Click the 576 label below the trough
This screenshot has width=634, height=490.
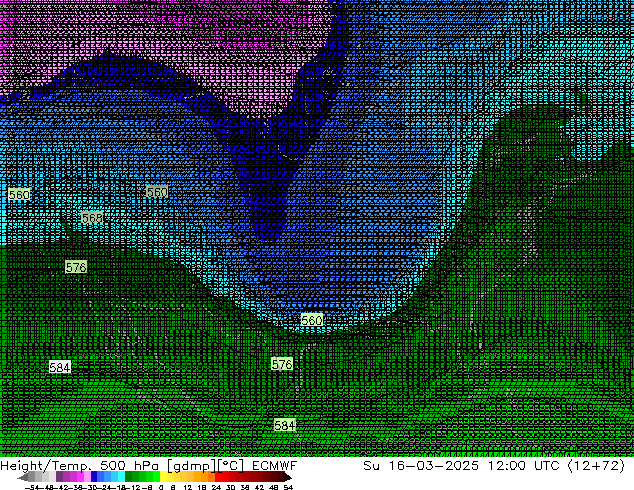tap(282, 364)
